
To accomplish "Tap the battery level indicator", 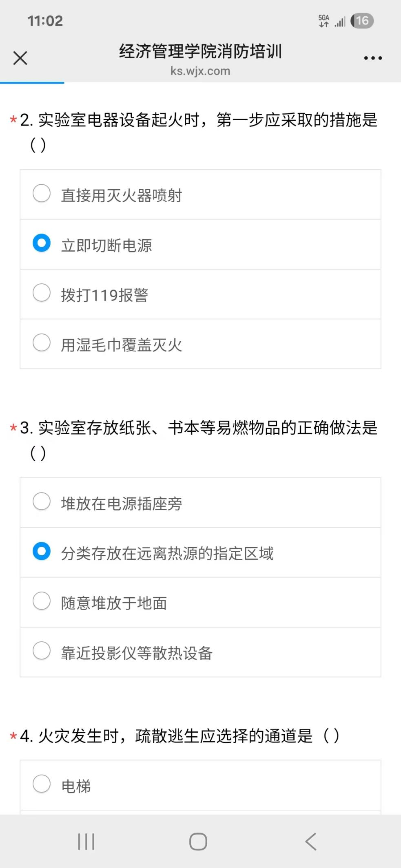I will (x=362, y=21).
